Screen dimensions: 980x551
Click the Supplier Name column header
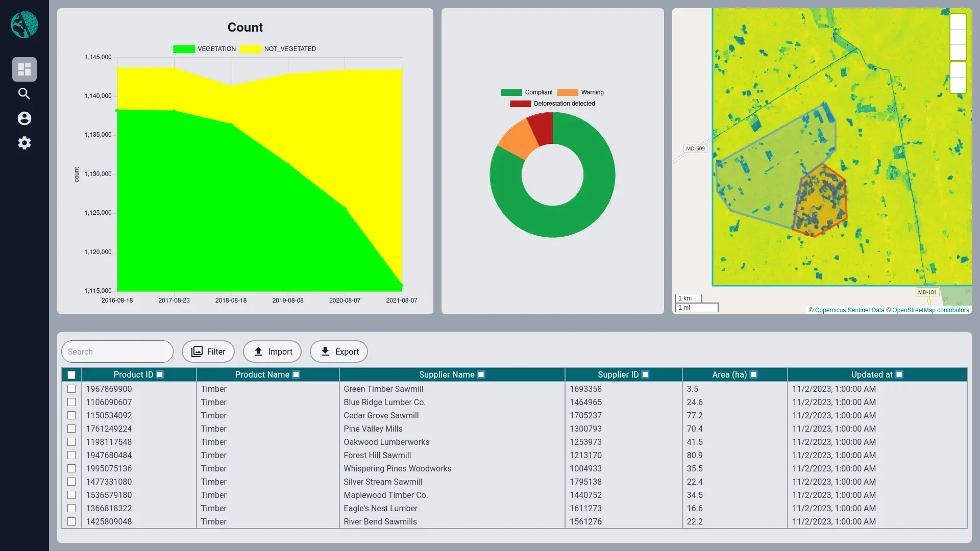point(447,374)
